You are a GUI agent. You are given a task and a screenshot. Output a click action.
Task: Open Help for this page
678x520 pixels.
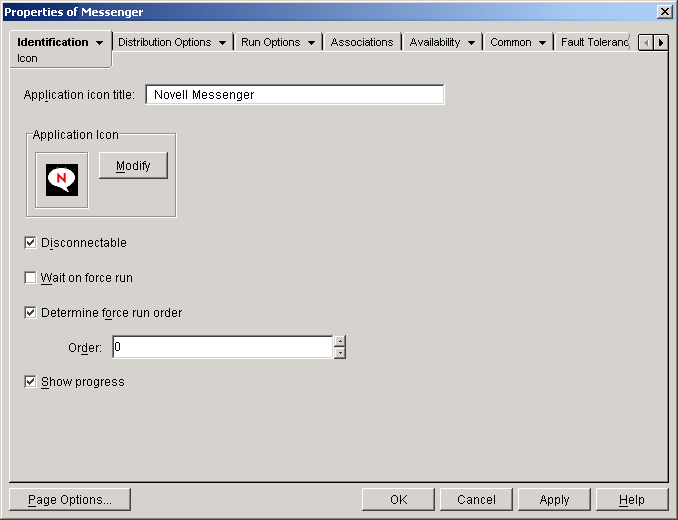[632, 500]
